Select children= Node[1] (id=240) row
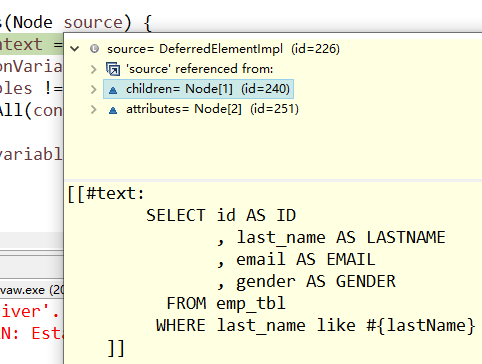 (x=198, y=89)
